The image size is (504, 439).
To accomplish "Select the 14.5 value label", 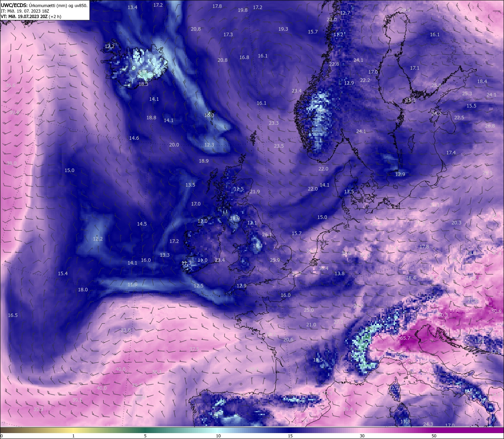I will tap(142, 224).
